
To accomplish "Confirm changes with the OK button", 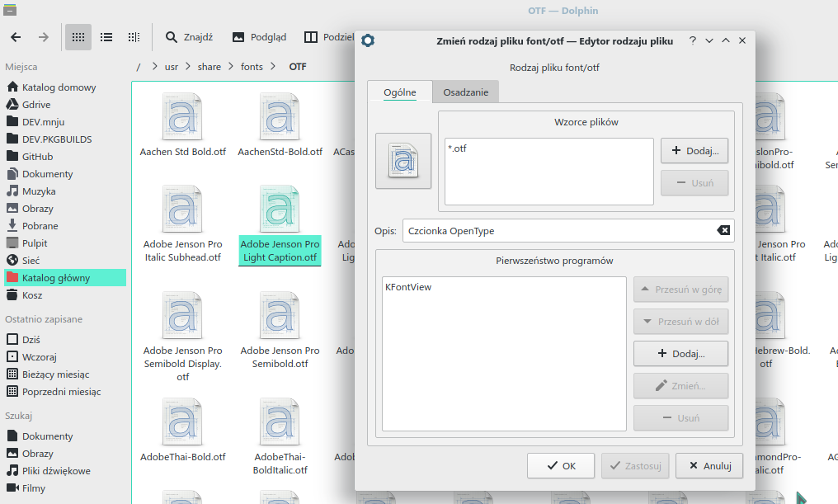I will [561, 465].
